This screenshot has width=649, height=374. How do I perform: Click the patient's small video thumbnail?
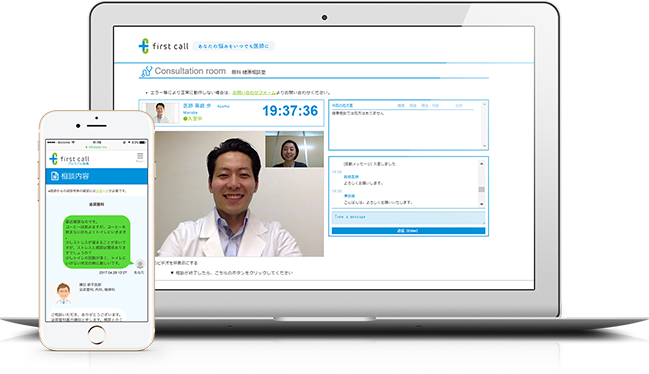click(x=294, y=149)
